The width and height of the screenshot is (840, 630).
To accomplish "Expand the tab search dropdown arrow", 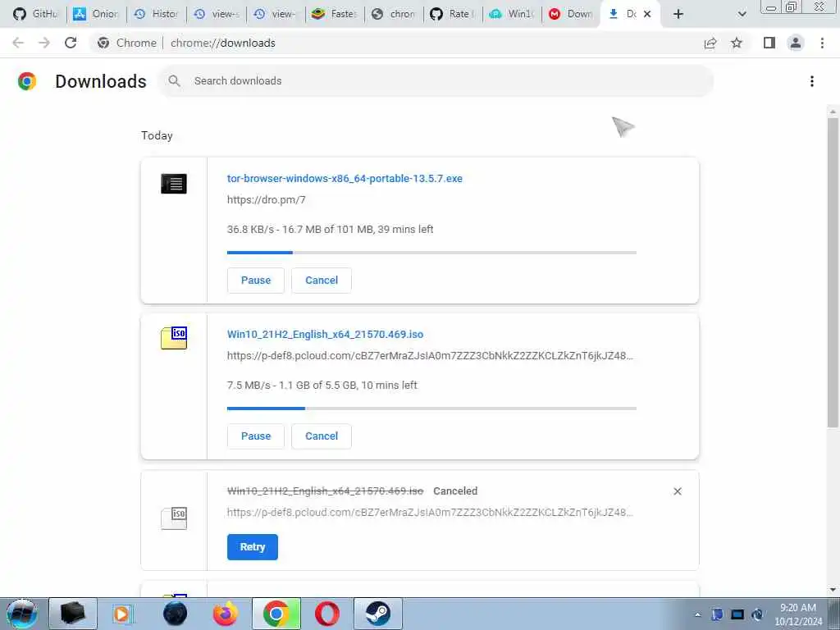I will (x=742, y=14).
